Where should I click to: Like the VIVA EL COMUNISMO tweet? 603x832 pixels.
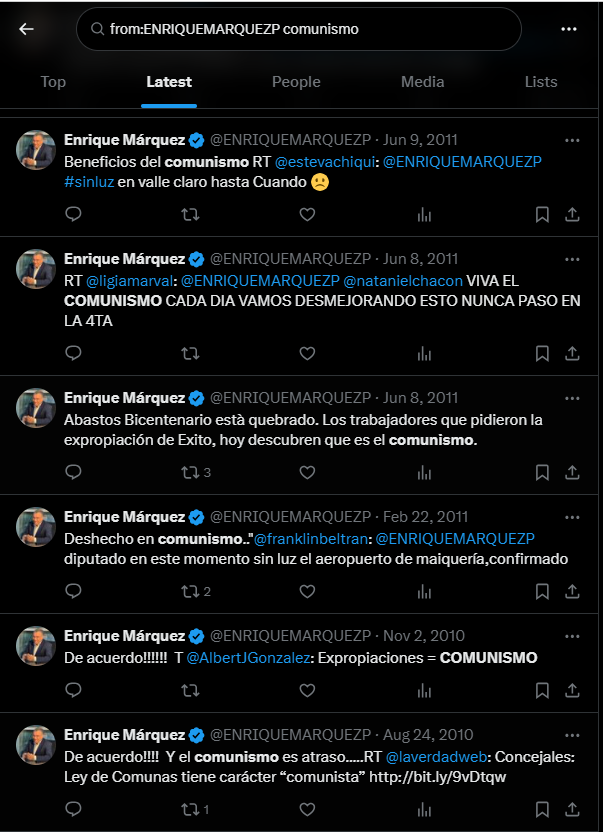pos(307,353)
